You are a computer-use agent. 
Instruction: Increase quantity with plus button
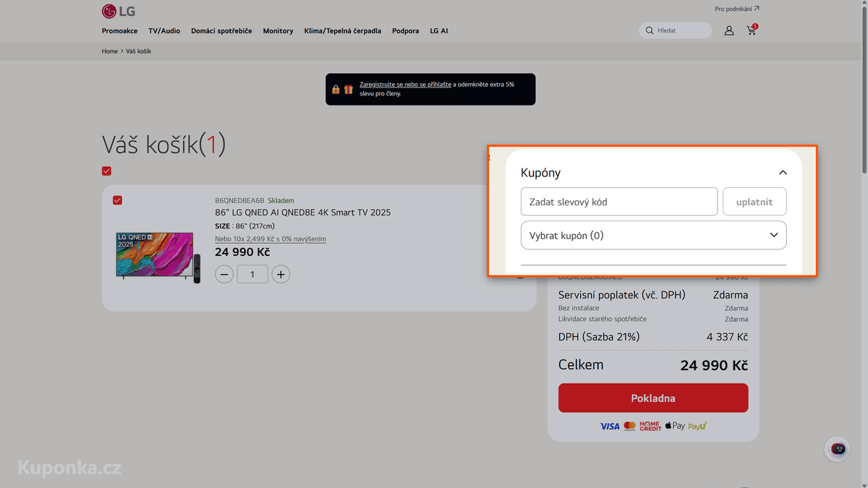point(281,274)
